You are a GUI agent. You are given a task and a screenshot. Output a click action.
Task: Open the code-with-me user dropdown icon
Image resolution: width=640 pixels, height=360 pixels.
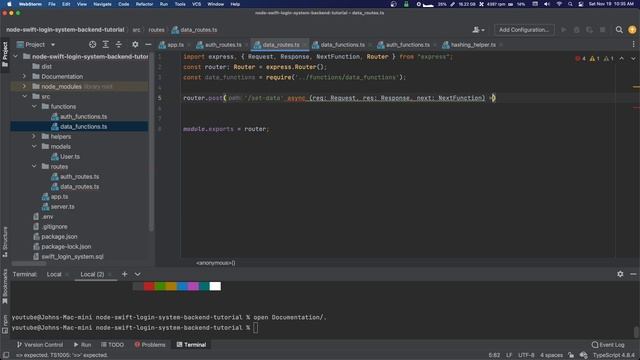478,30
